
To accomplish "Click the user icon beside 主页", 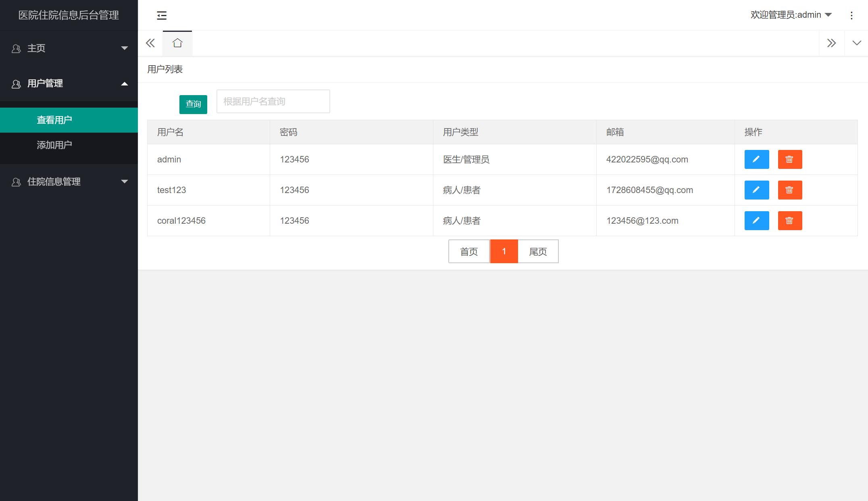I will click(16, 49).
